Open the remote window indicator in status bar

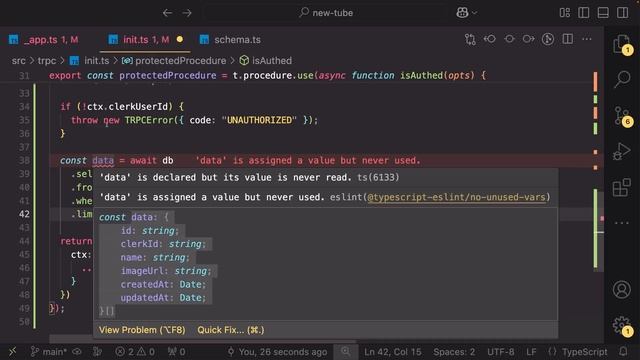12,351
